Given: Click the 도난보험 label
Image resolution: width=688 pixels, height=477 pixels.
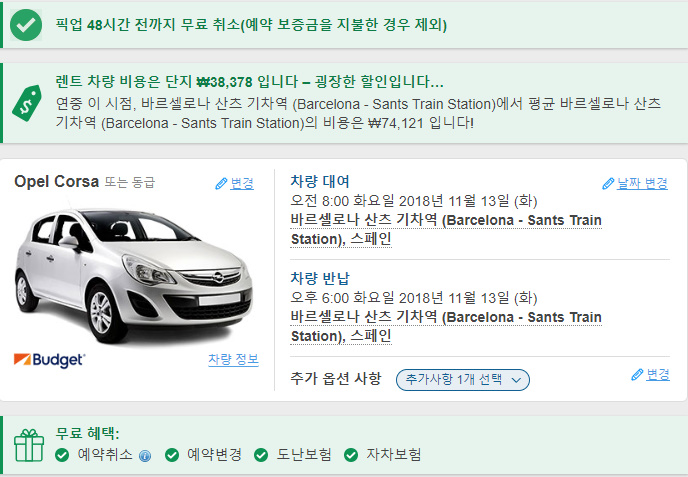Looking at the screenshot, I should point(304,455).
